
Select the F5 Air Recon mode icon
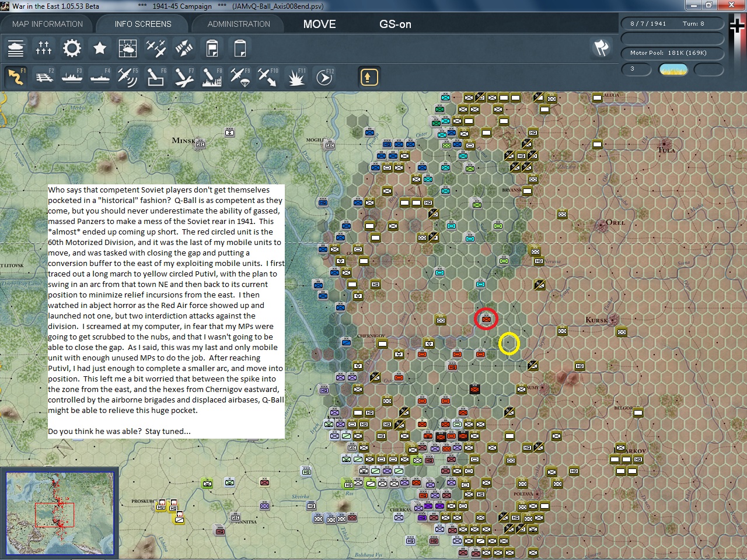(x=128, y=77)
